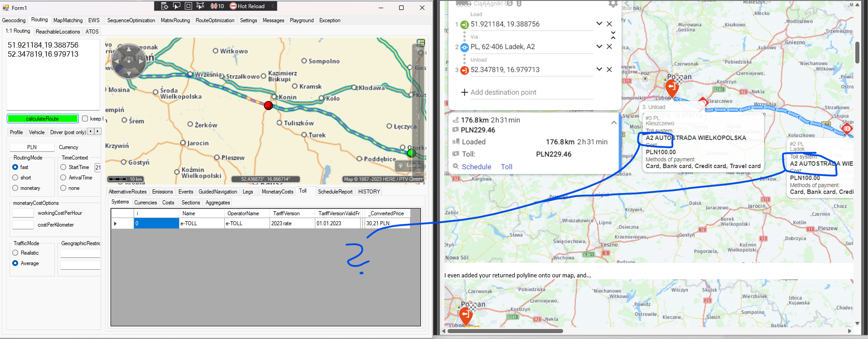Tick the keep checkbox beside calculateRoute
This screenshot has height=339, width=868.
[x=85, y=119]
